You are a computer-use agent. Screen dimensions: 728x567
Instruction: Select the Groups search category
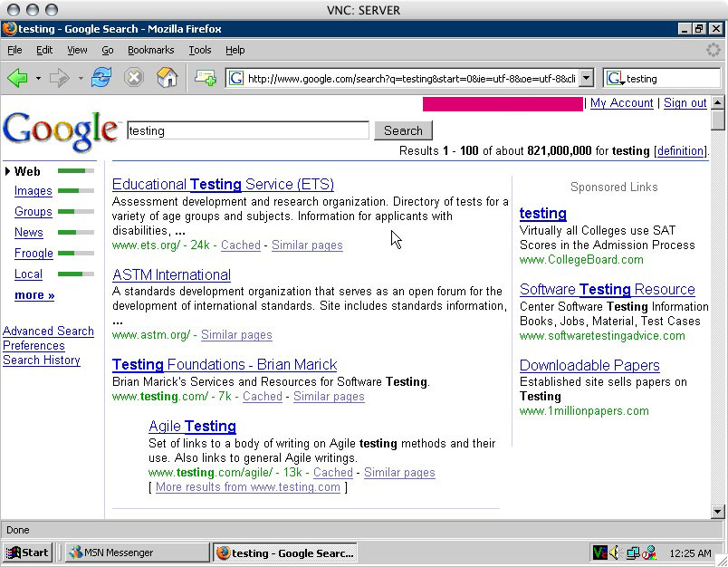[x=33, y=212]
